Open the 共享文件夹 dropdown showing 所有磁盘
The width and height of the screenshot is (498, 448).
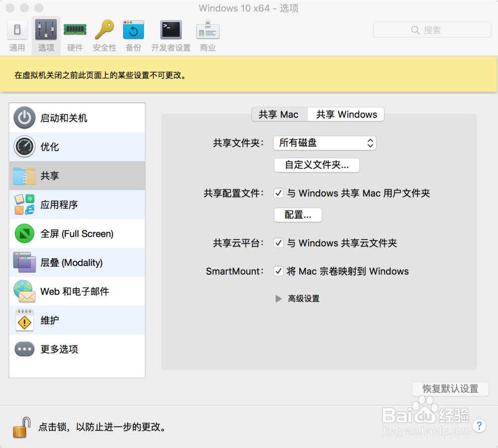pos(325,143)
